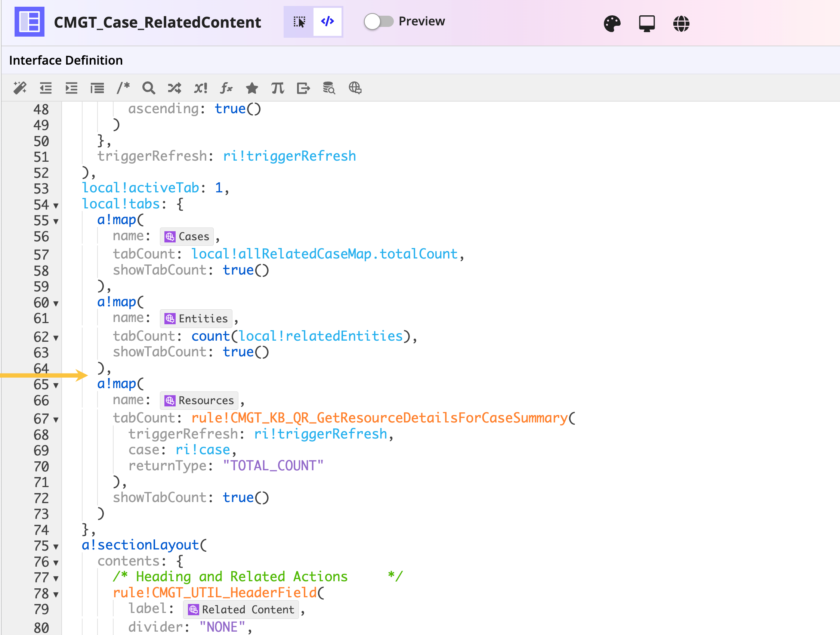This screenshot has width=840, height=635.
Task: Click the interface object icon beside CMGT_Case_RelatedContent
Action: click(29, 22)
